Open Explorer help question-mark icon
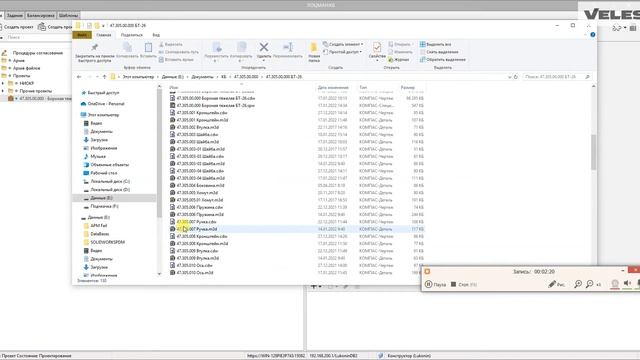The width and height of the screenshot is (640, 360). coord(593,35)
